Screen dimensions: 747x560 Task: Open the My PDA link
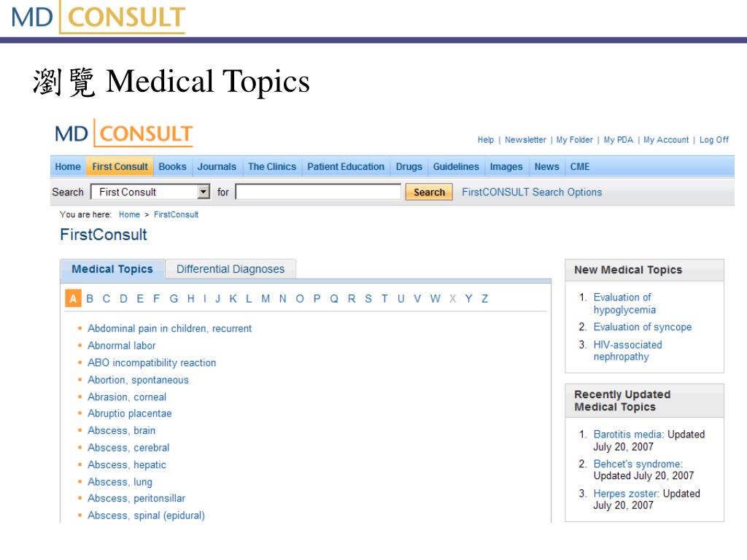[619, 140]
